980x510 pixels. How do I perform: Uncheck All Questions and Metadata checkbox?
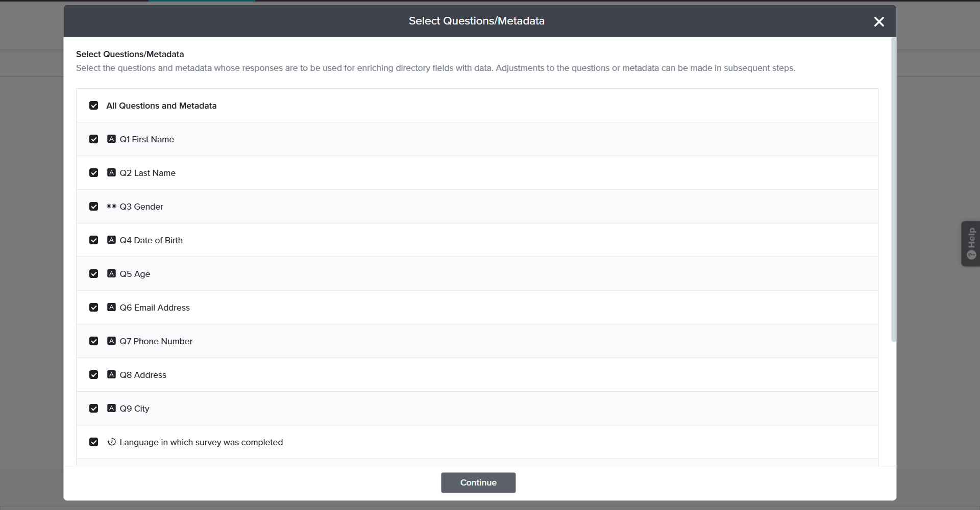[93, 106]
